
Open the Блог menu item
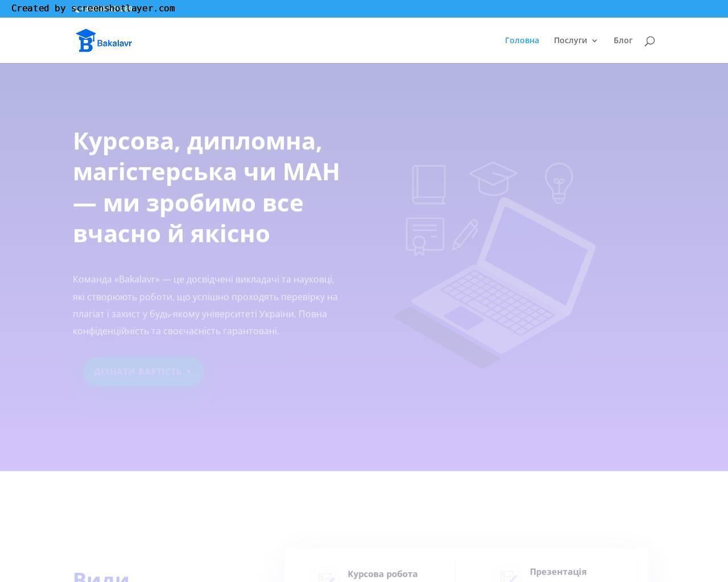[x=623, y=40]
